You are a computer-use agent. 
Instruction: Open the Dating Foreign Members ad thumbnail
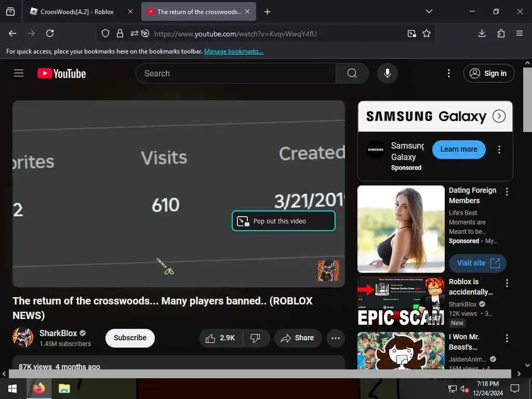[401, 229]
